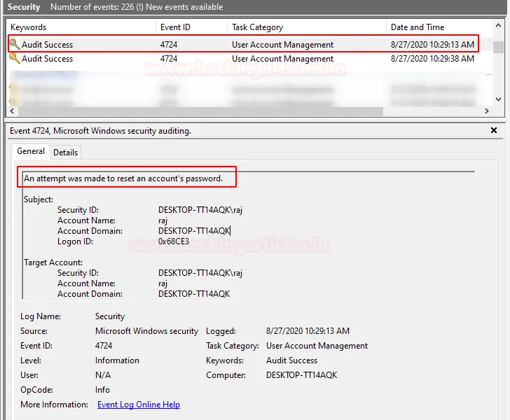The width and height of the screenshot is (510, 420).
Task: Click the Level value Information
Action: [x=117, y=360]
